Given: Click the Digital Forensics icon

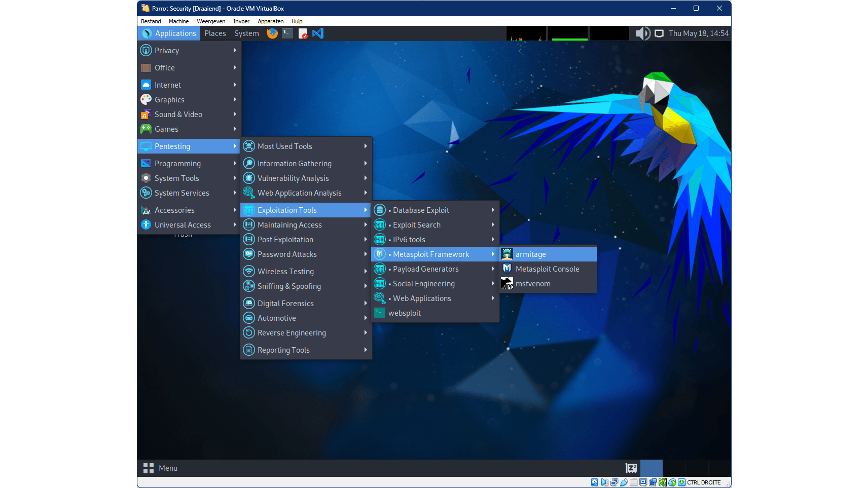Looking at the screenshot, I should [249, 304].
